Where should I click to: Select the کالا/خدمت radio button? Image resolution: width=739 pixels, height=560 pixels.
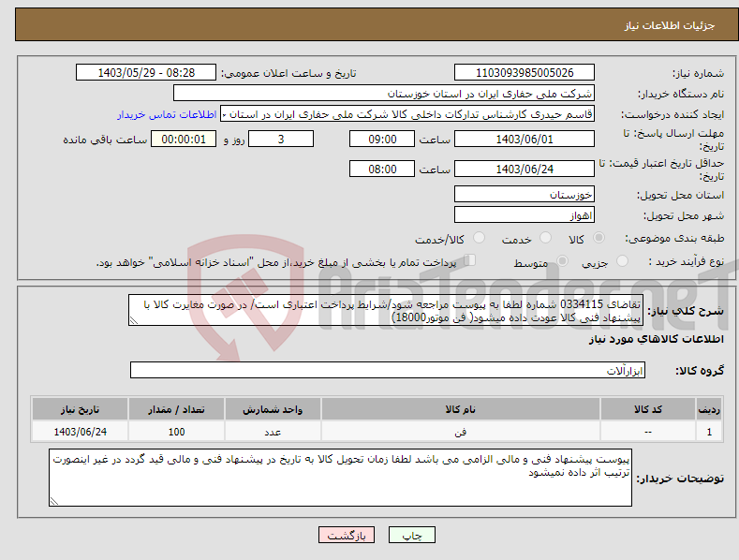click(x=479, y=238)
